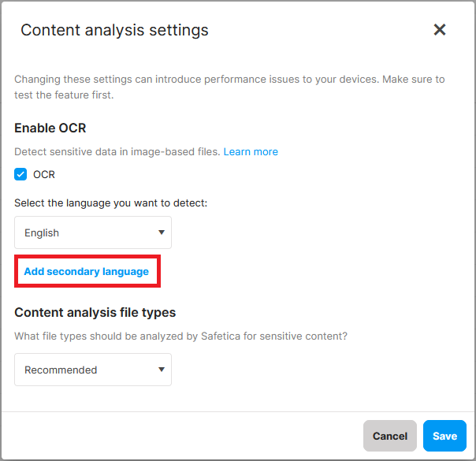
Task: Select the 'Recommended' text in the file types box
Action: point(61,370)
